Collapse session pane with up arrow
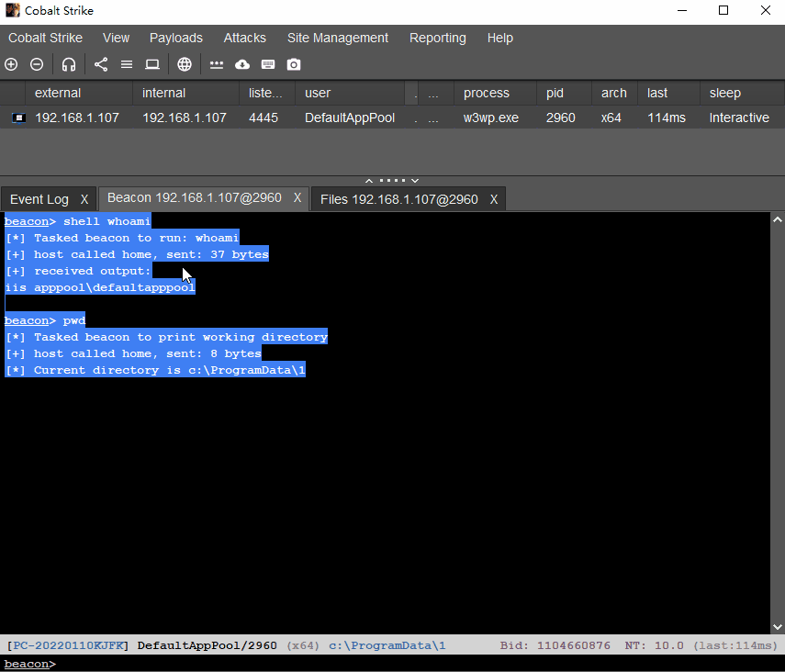This screenshot has height=672, width=785. [x=369, y=181]
